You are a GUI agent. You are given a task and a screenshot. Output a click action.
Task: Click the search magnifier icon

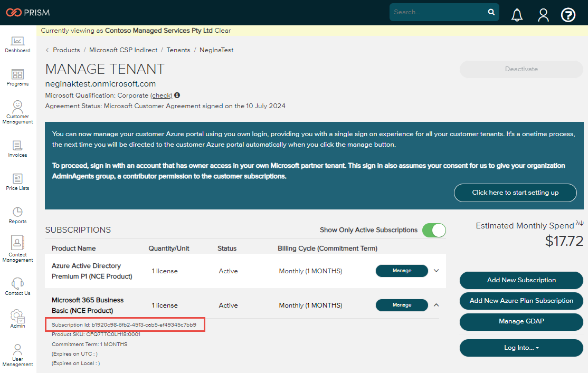click(491, 12)
